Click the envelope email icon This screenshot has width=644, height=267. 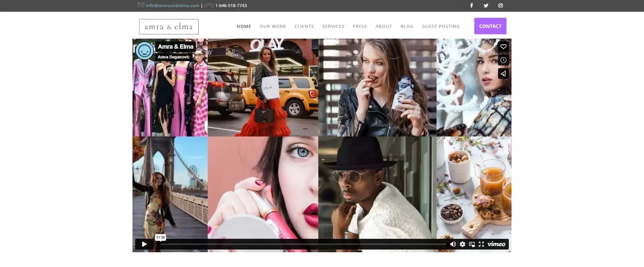141,5
